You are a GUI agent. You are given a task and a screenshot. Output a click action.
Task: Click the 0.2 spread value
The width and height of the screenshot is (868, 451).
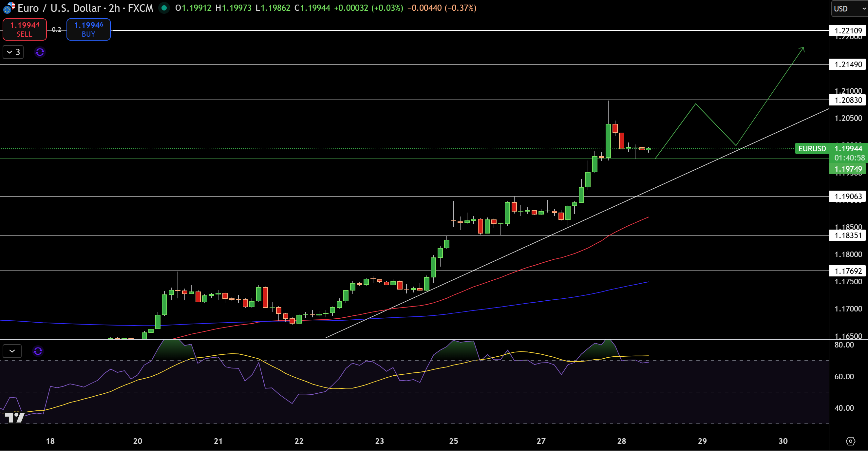[57, 29]
